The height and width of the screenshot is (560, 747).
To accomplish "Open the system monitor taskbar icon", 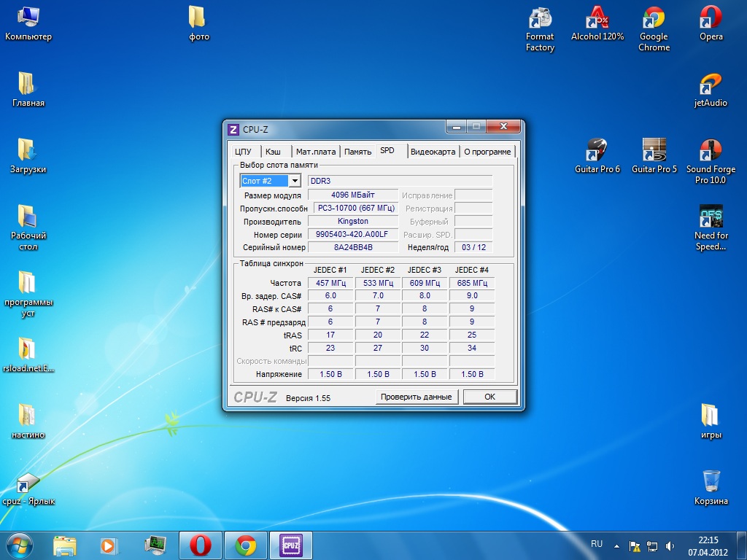I will point(155,545).
